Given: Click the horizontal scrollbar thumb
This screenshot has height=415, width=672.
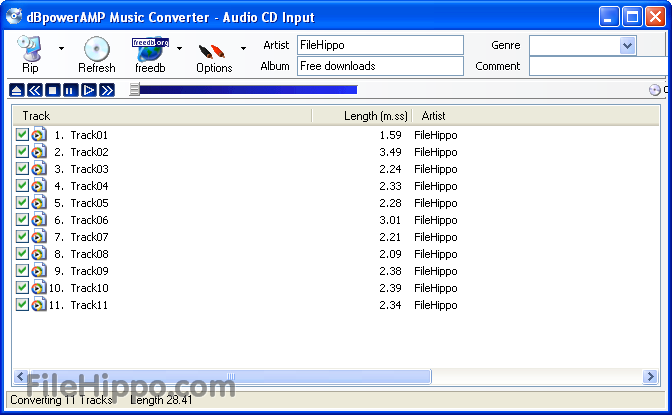Looking at the screenshot, I should [x=231, y=376].
